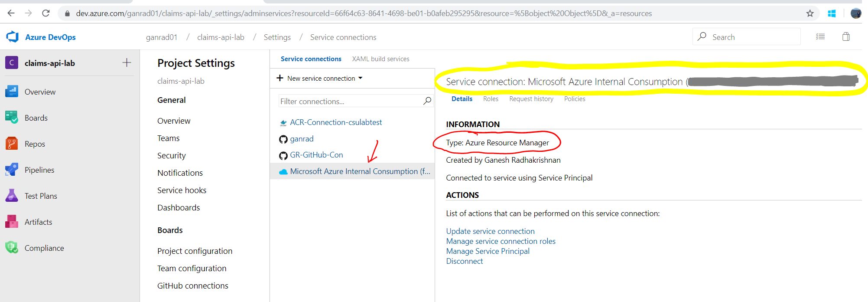Open Teams in Project Settings

(168, 138)
